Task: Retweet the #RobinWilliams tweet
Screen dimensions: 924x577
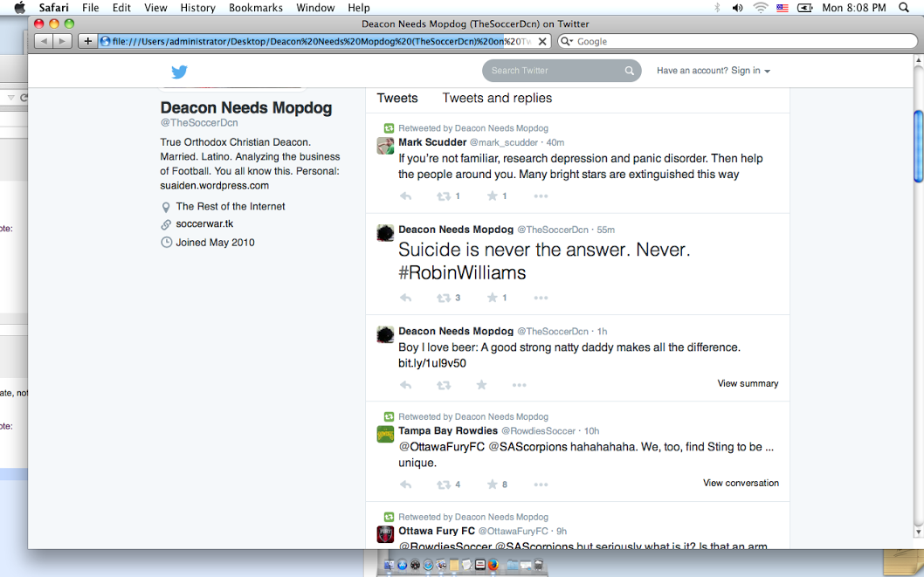Action: 443,298
